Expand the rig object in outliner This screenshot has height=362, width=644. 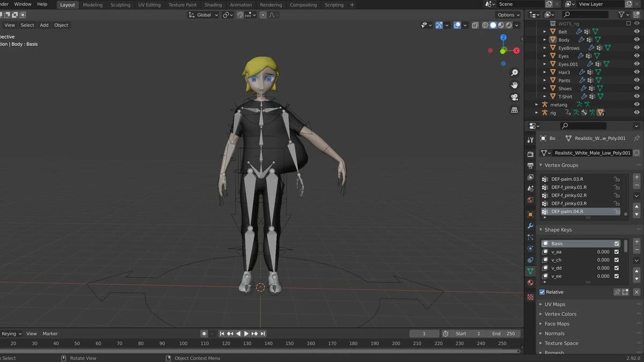[537, 113]
